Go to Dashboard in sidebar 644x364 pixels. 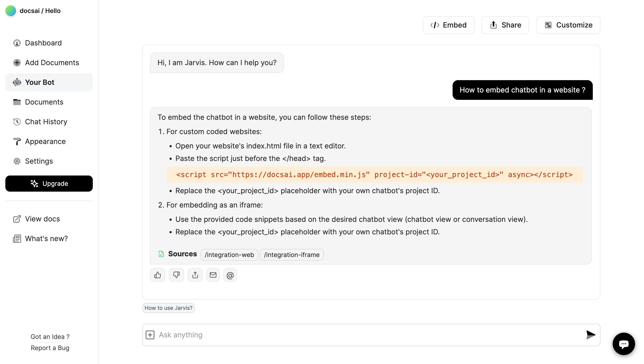click(43, 43)
